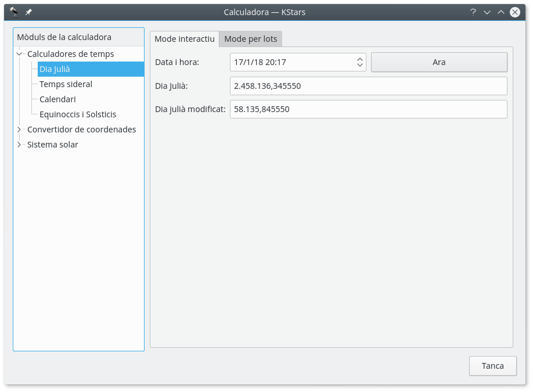This screenshot has width=533, height=392.
Task: Collapse the Calculadores de temps branch
Action: click(x=19, y=54)
